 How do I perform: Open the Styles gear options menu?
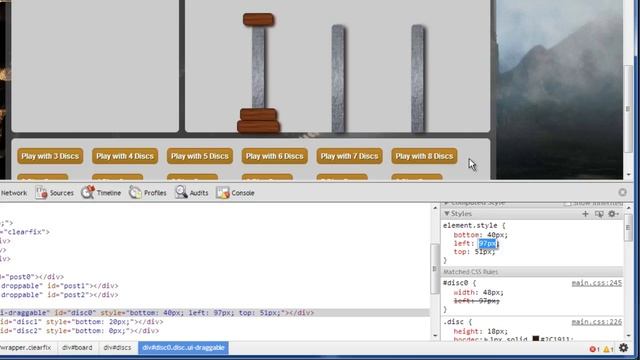(x=613, y=214)
